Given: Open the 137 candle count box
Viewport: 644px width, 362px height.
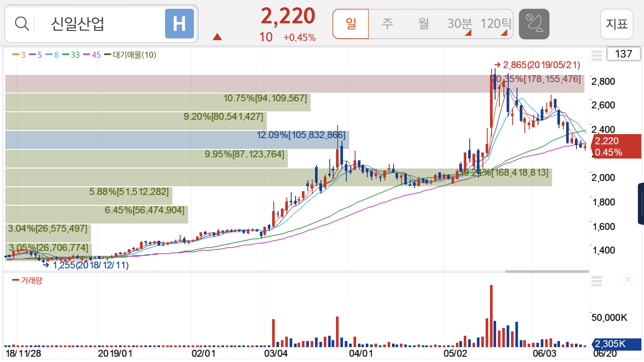Looking at the screenshot, I should click(623, 54).
